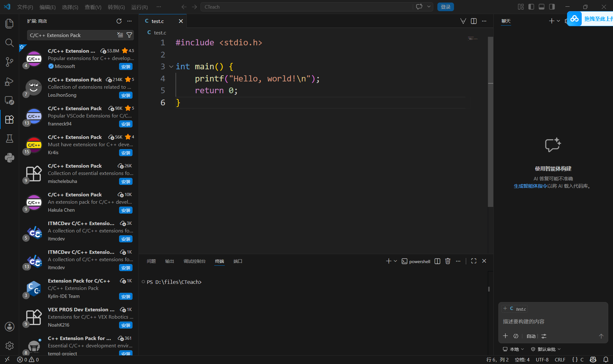Toggle the bottom panel layout button

click(541, 7)
